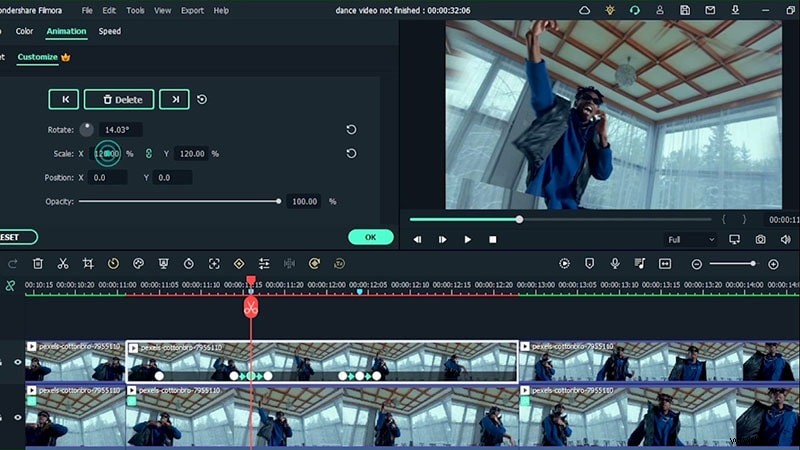Open the Audio Mixer icon
Image resolution: width=800 pixels, height=450 pixels.
pos(640,264)
